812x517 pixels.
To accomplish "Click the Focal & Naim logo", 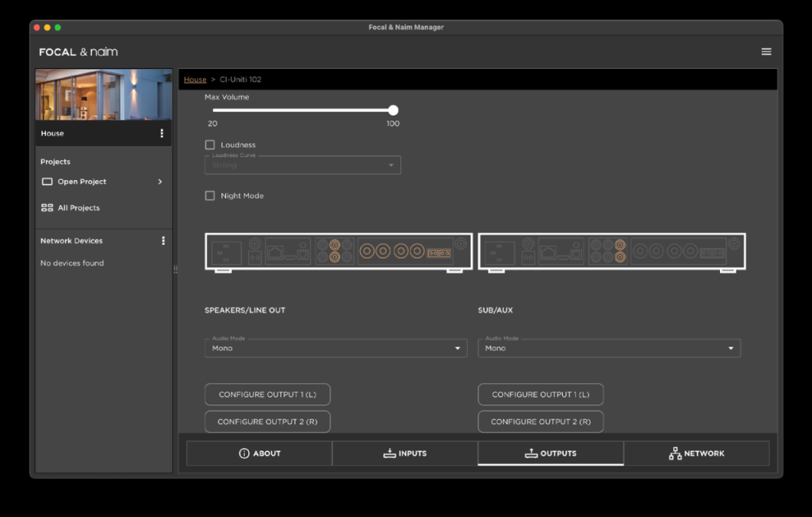I will [x=79, y=52].
